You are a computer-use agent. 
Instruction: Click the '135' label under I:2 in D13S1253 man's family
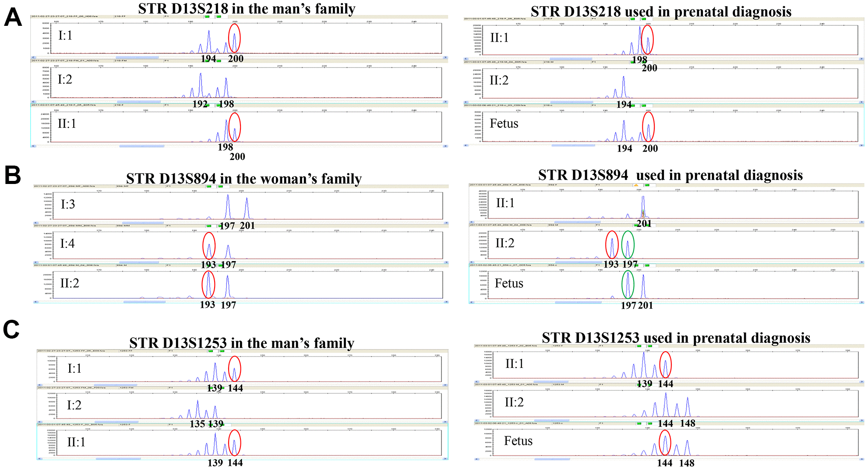[198, 424]
